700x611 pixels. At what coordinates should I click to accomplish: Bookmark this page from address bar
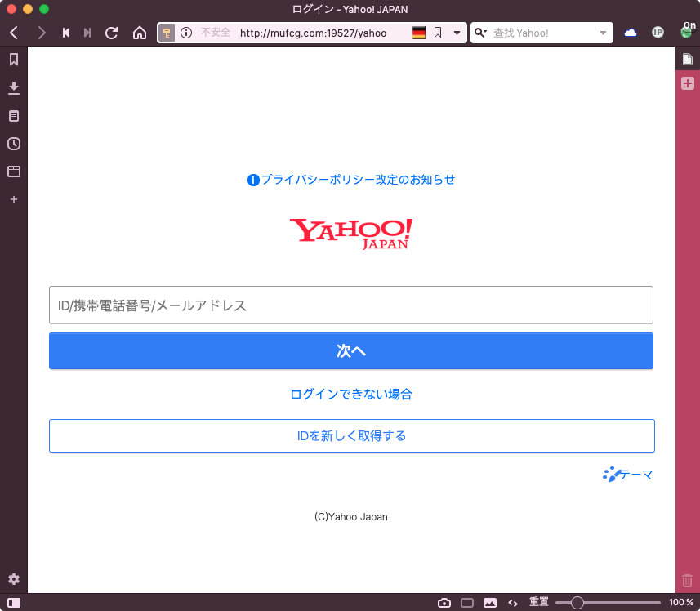click(438, 33)
